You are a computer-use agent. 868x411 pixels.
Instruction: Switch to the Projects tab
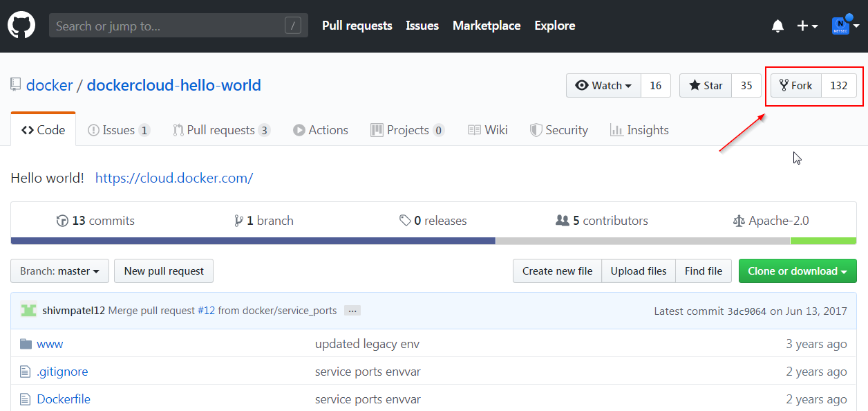[408, 130]
